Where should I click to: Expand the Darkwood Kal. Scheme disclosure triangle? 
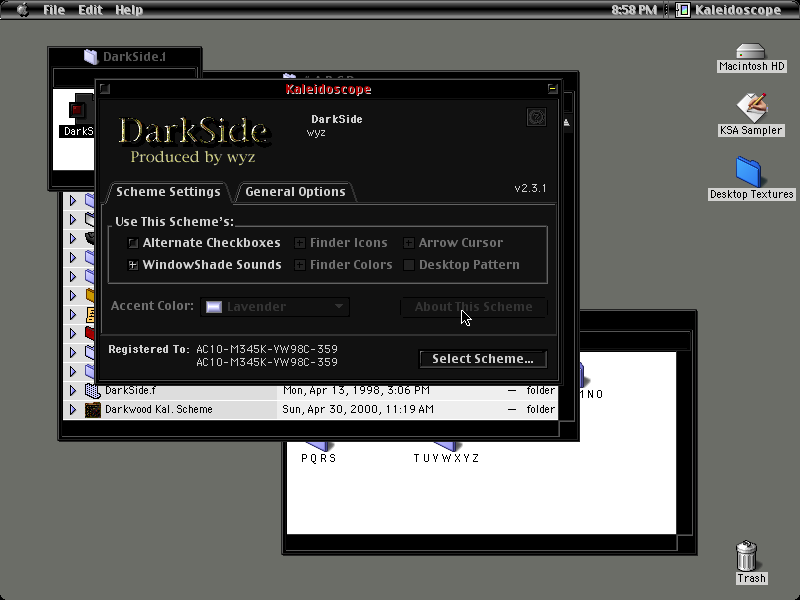coord(73,410)
